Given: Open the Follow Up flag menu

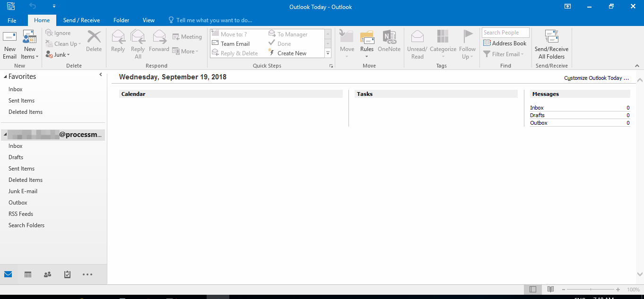Looking at the screenshot, I should [467, 45].
